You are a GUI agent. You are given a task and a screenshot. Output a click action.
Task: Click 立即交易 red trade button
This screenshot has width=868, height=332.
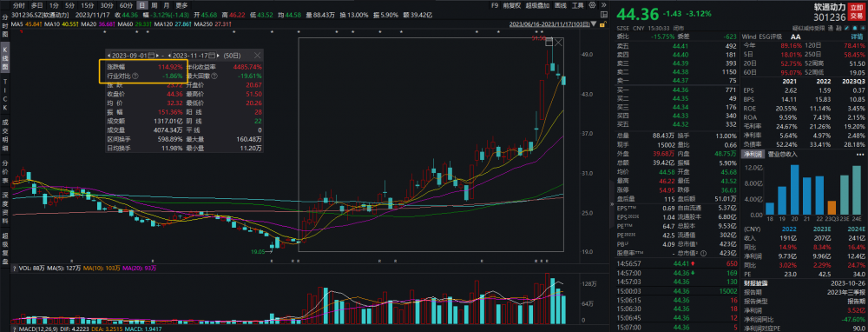(857, 11)
